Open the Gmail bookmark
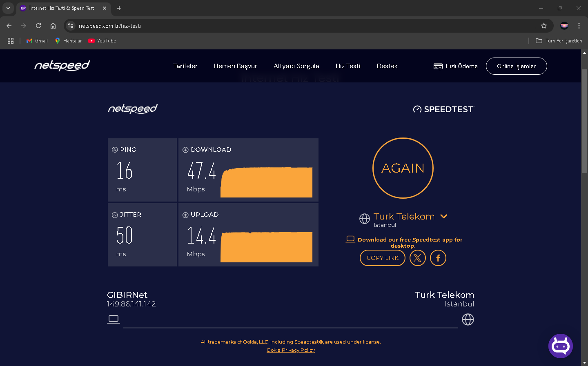 (37, 41)
